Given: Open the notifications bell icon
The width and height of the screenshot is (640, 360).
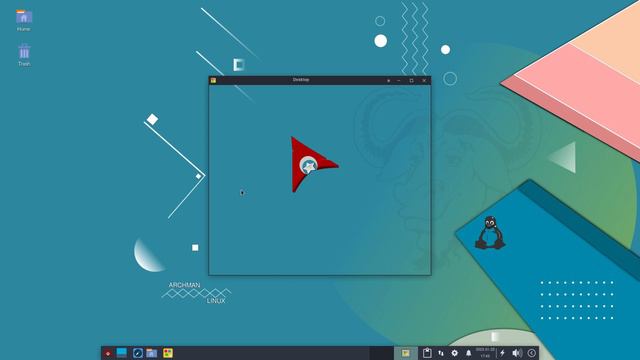Looking at the screenshot, I should (469, 353).
